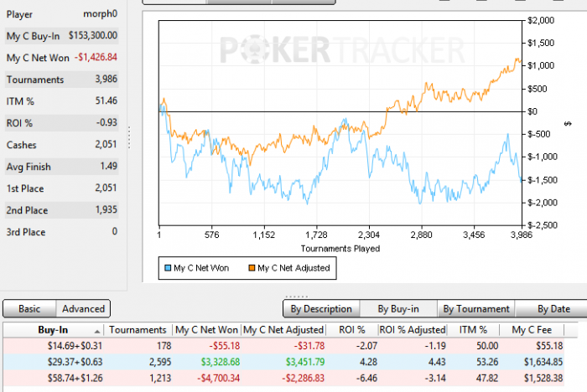This screenshot has width=587, height=392.
Task: Click the 3rd Place 0 summary row
Action: 62,232
